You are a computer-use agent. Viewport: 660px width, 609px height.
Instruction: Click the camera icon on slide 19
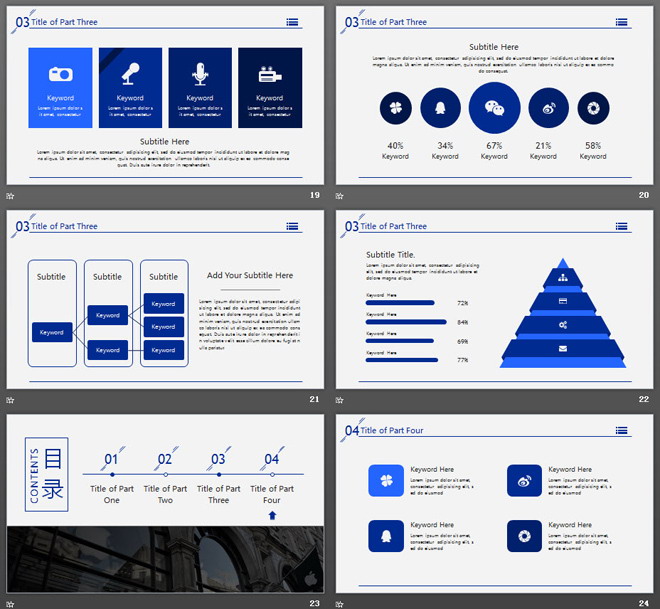click(x=60, y=74)
